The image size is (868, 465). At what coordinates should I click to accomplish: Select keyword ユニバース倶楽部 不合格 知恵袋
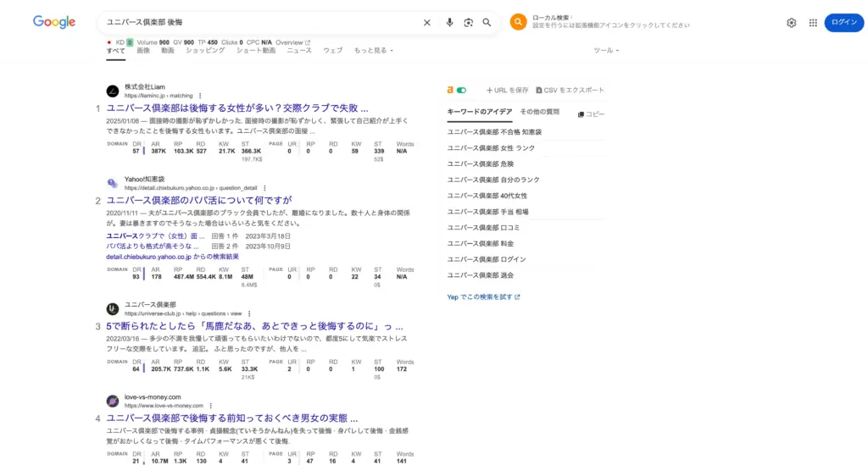point(494,132)
